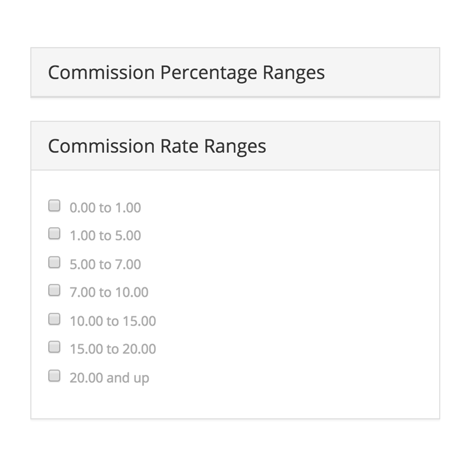
Task: Tick the 1.00 to 5.00 checkbox
Action: point(54,234)
